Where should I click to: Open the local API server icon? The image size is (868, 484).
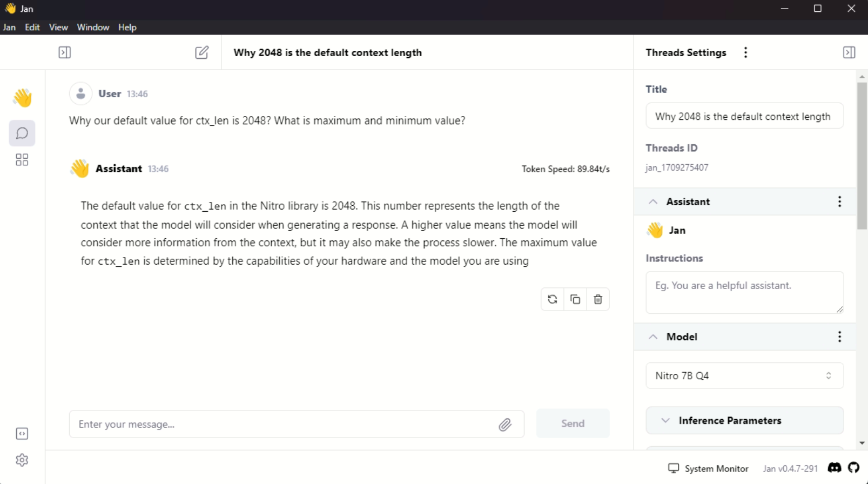coord(22,434)
